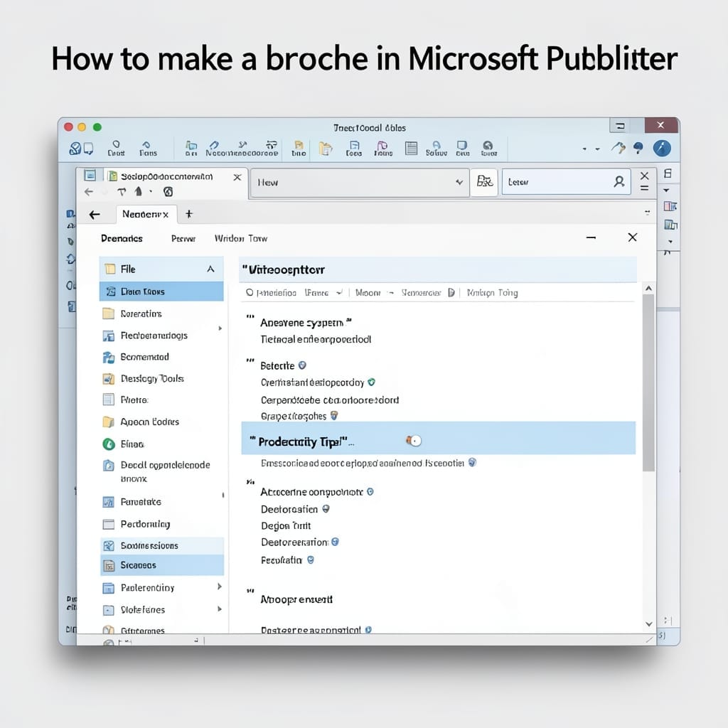Viewport: 728px width, 728px height.
Task: Click the Satuv toolbar icon
Action: pyautogui.click(x=437, y=148)
